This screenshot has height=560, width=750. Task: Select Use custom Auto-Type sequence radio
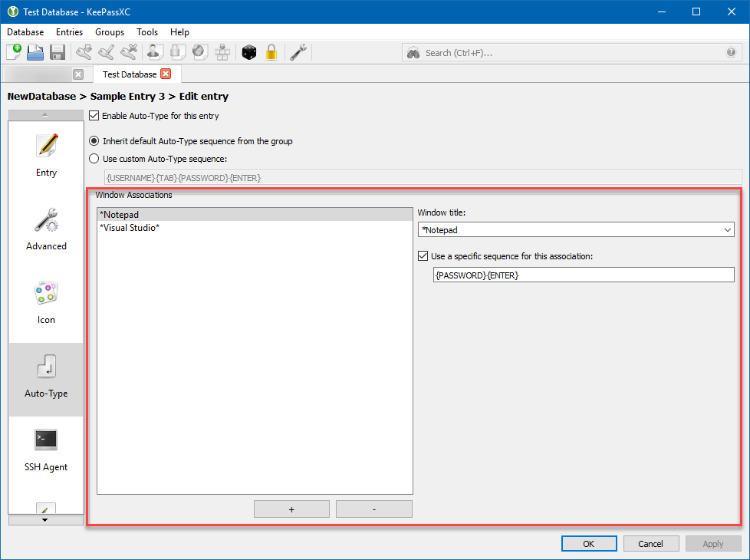[x=94, y=159]
